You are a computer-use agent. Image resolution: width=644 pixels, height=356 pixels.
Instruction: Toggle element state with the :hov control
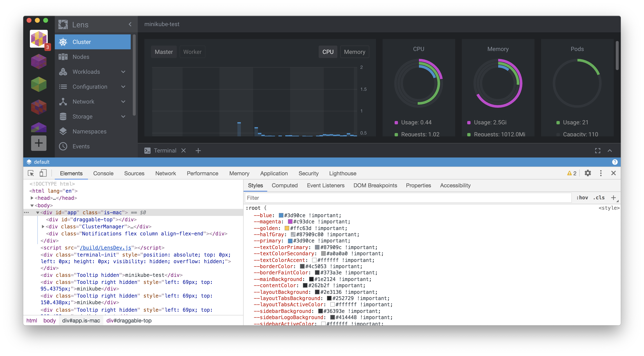582,197
